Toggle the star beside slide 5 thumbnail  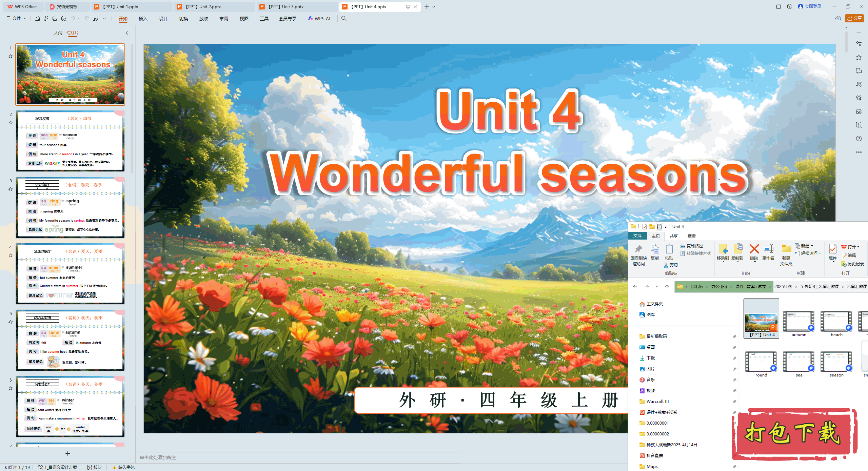click(11, 322)
